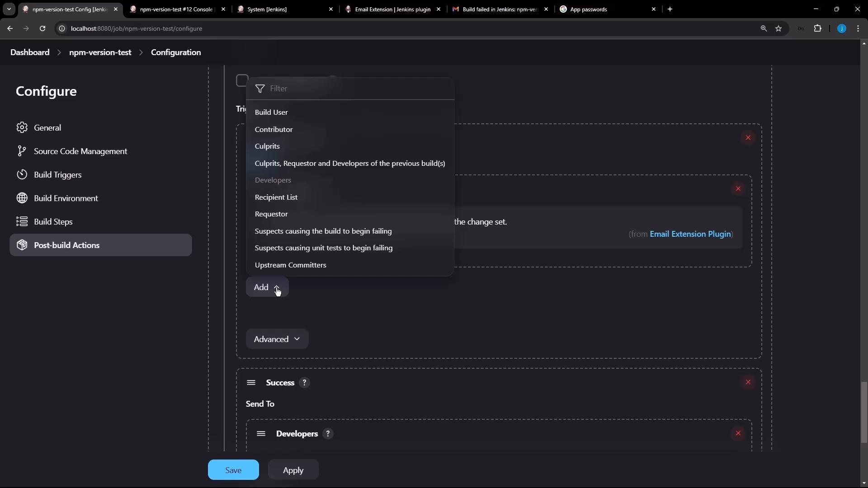Collapse the Add recipient dropdown
868x488 pixels.
point(267,287)
